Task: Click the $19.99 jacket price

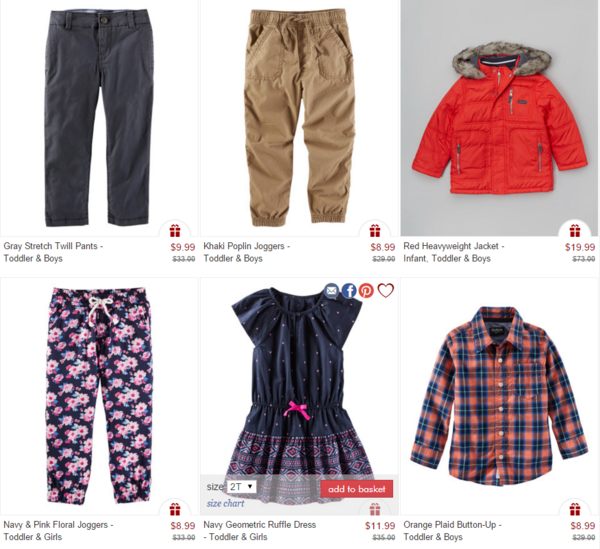Action: pos(580,247)
